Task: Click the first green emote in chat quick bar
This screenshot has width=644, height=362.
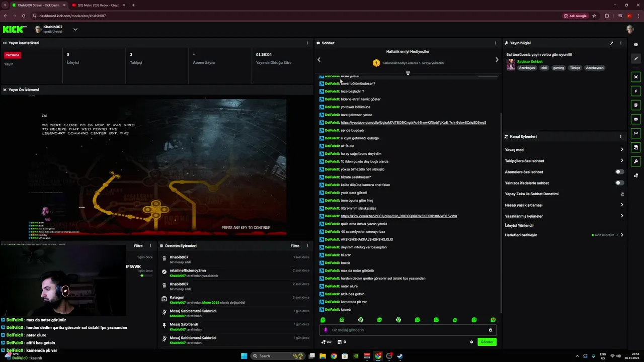Action: (323, 320)
